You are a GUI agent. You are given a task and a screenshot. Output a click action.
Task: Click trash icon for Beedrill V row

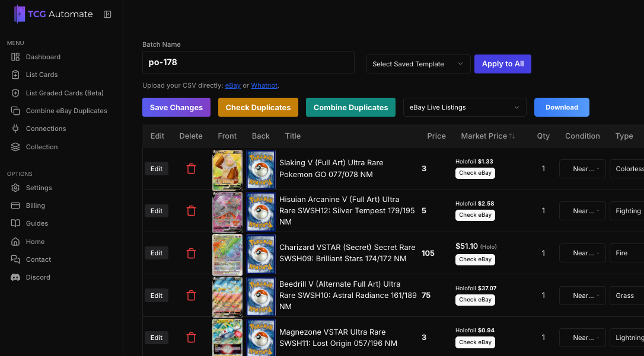(191, 296)
